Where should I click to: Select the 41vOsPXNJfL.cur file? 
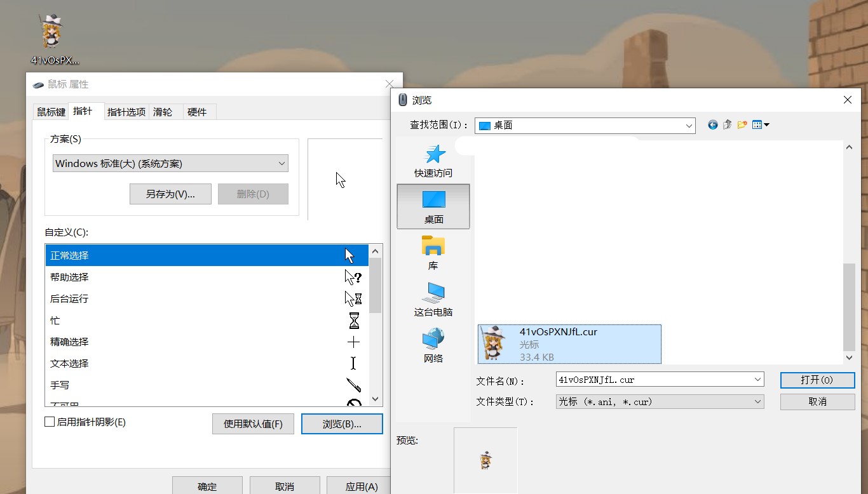(x=569, y=343)
